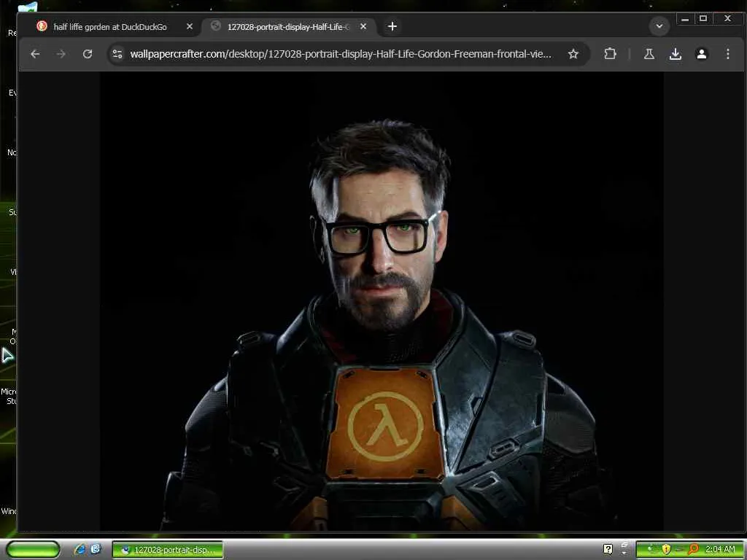Open Chrome Labs flask icon
This screenshot has width=747, height=560.
pyautogui.click(x=649, y=54)
